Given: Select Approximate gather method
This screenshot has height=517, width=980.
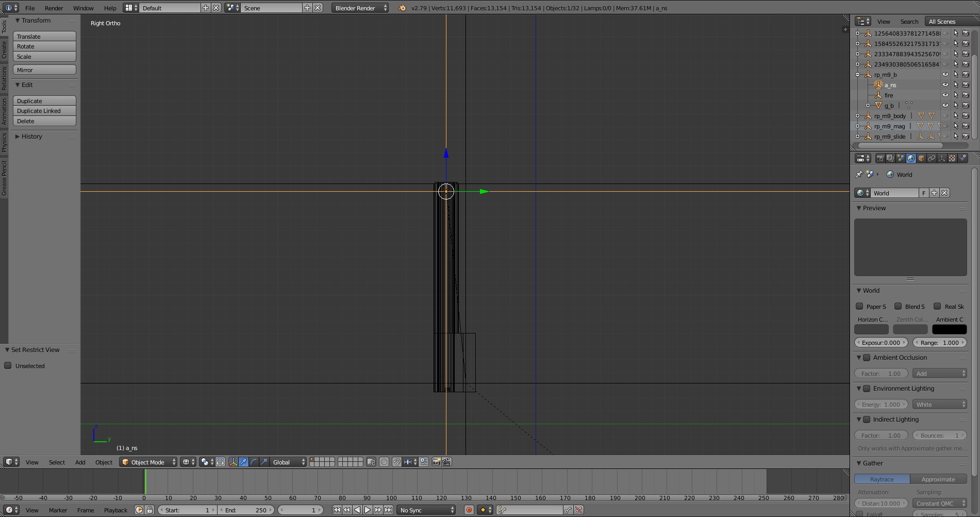Looking at the screenshot, I should 938,479.
